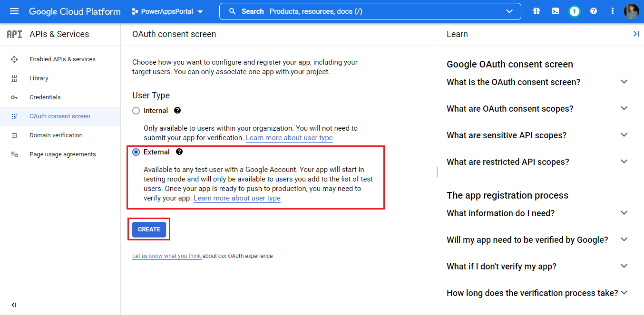
Task: Open the notifications badge
Action: coord(575,11)
